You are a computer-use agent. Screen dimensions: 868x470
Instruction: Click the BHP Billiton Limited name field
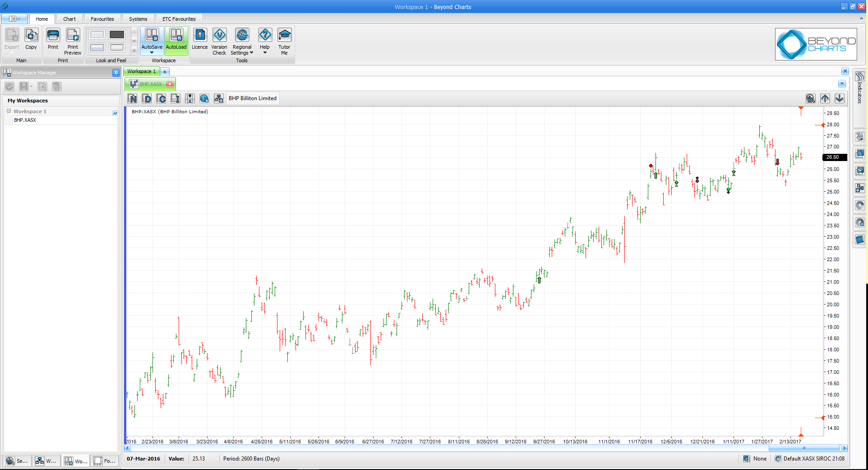[253, 98]
